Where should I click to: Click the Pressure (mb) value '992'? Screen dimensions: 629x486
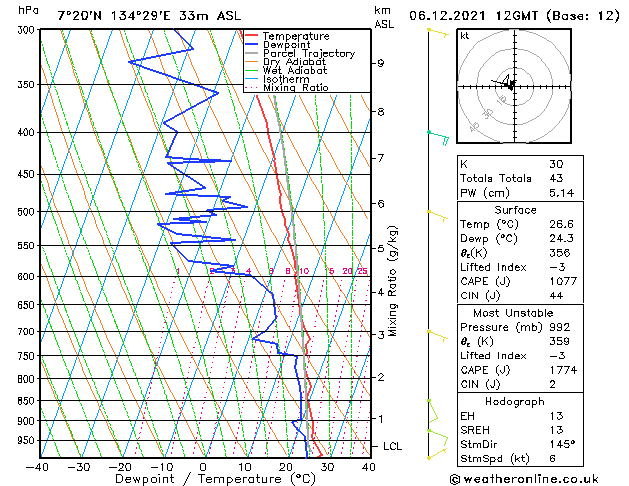[560, 327]
